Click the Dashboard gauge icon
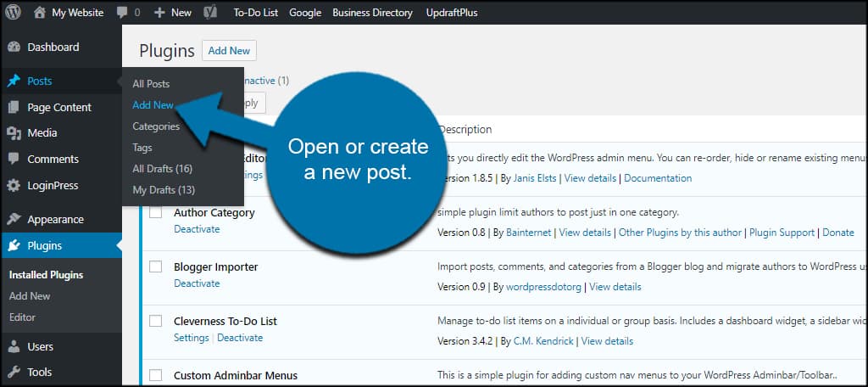868x387 pixels. (x=14, y=48)
